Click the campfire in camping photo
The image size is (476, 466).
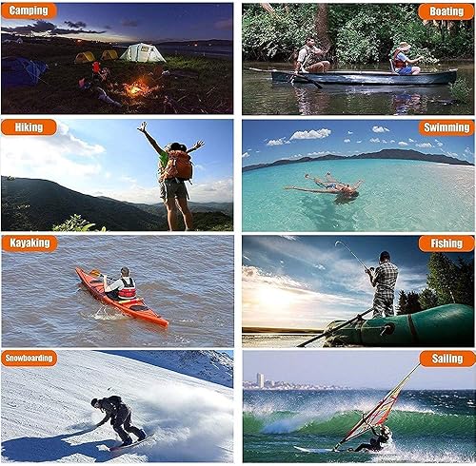tap(136, 88)
